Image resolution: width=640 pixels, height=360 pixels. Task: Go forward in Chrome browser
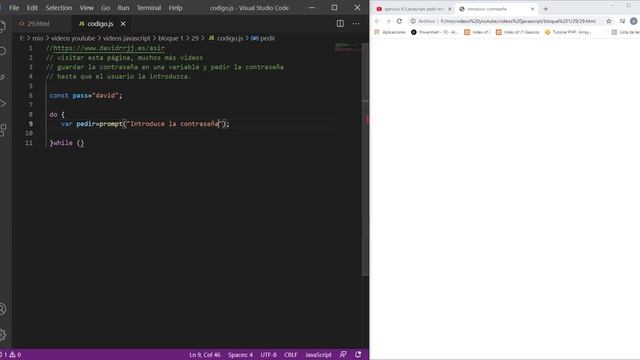click(x=388, y=21)
